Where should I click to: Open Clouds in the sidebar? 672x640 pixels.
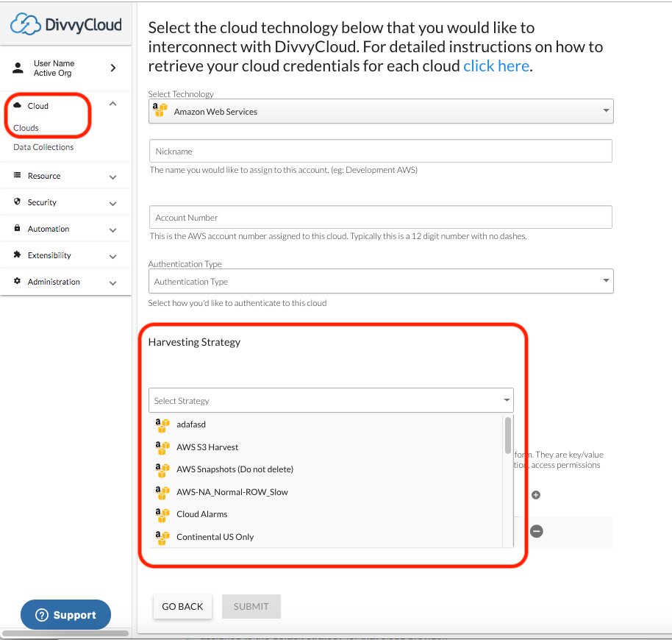point(26,128)
